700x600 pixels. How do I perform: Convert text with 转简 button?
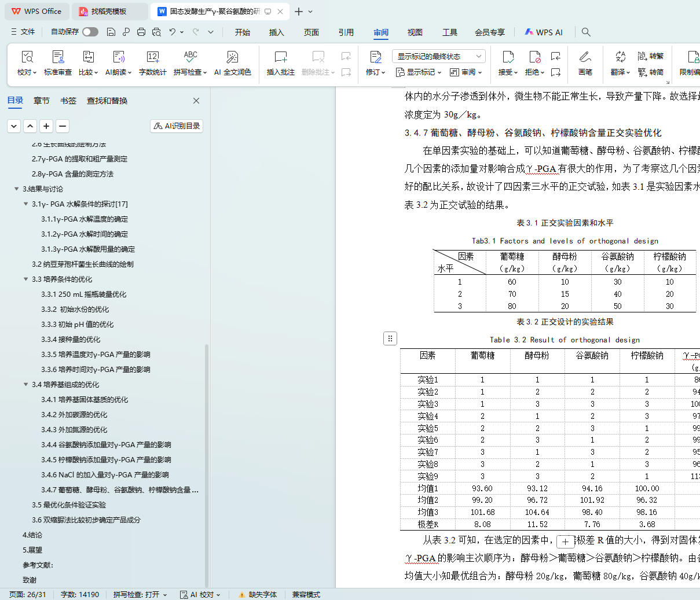coord(651,72)
